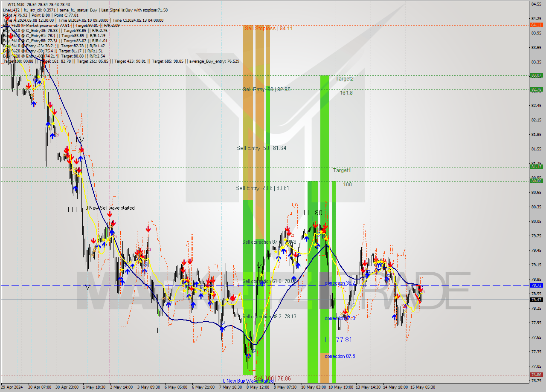Select a blue buy arrow at the 8 May low
Viewport: 546px width, 392px height.
pos(249,356)
